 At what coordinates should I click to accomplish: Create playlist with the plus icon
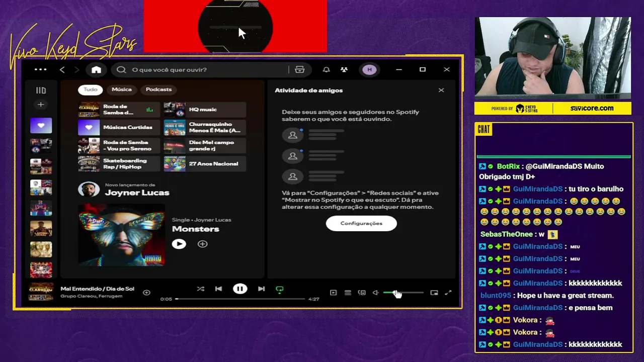[x=41, y=105]
